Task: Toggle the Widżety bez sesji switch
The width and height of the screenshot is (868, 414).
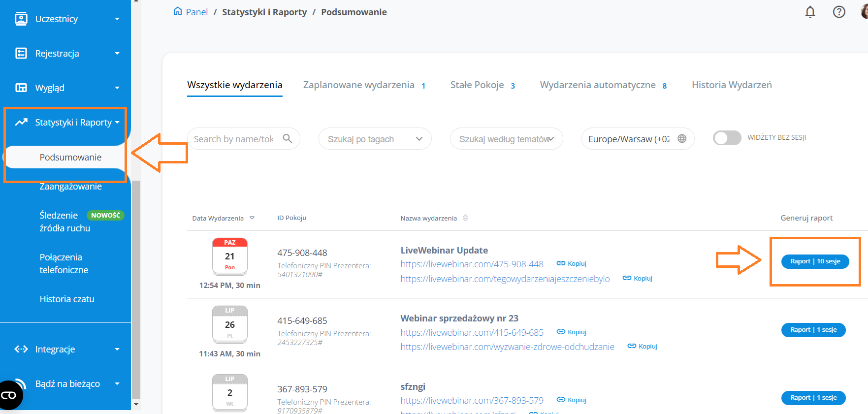Action: pyautogui.click(x=727, y=138)
